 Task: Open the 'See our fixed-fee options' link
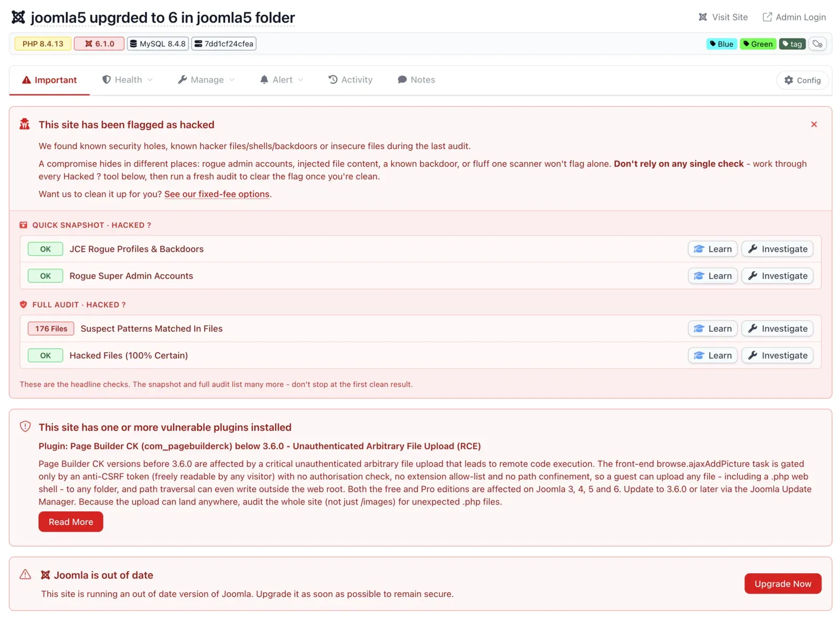[217, 194]
